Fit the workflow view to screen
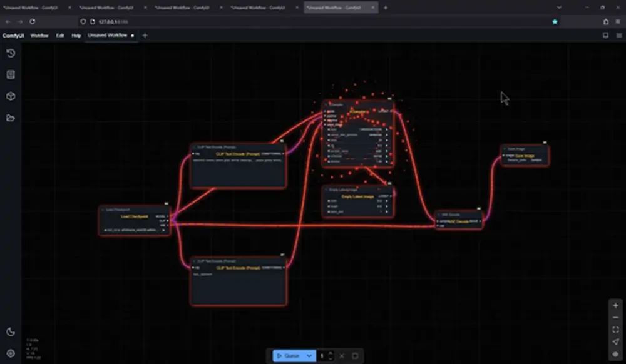This screenshot has width=626, height=364. (x=615, y=330)
